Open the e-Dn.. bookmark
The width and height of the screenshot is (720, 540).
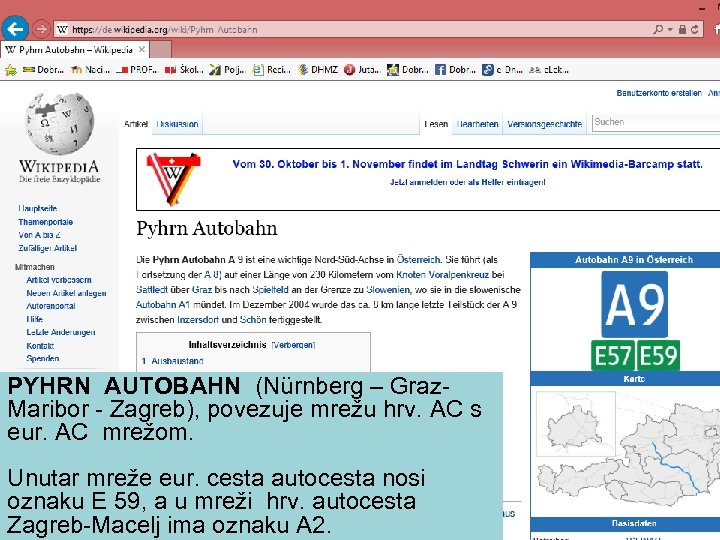[x=502, y=70]
